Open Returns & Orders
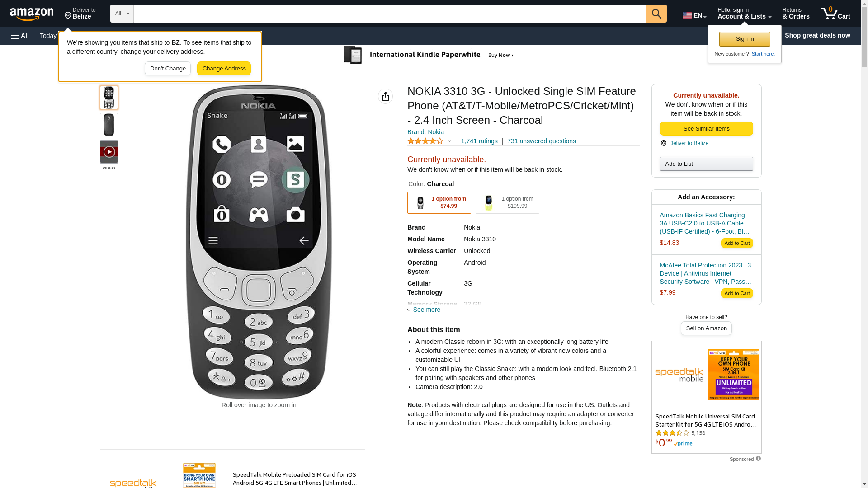Viewport: 868px width, 488px height. coord(796,14)
